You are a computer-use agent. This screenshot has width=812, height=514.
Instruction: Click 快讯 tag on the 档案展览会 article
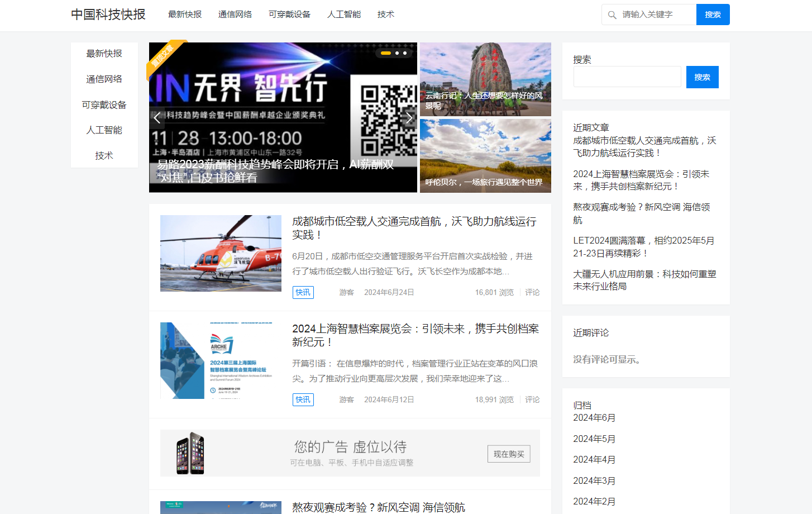click(x=303, y=399)
